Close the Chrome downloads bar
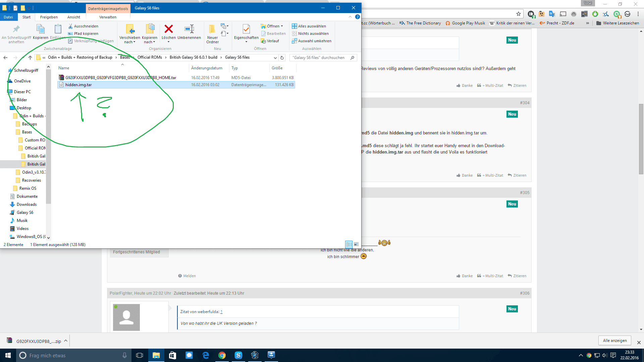The height and width of the screenshot is (362, 644). (639, 343)
